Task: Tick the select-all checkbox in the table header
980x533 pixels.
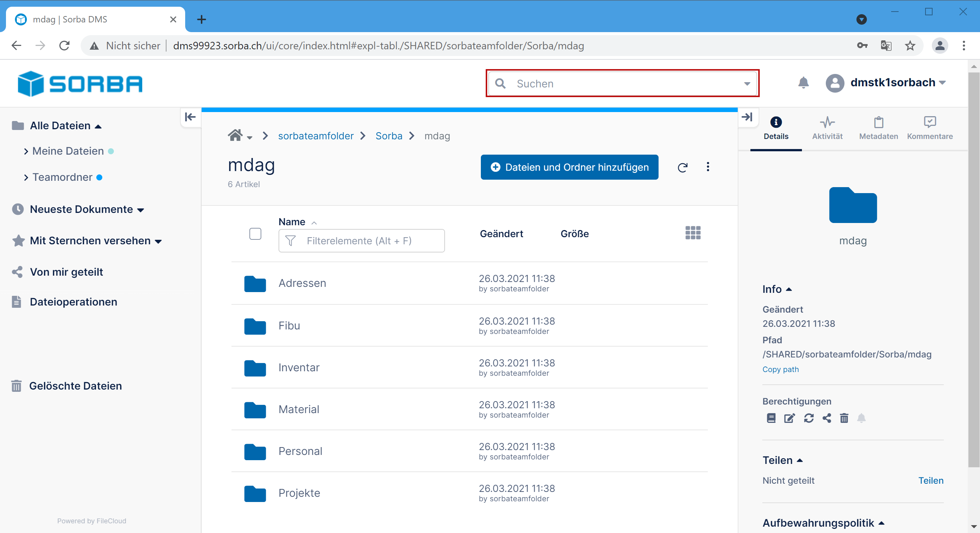Action: coord(255,234)
